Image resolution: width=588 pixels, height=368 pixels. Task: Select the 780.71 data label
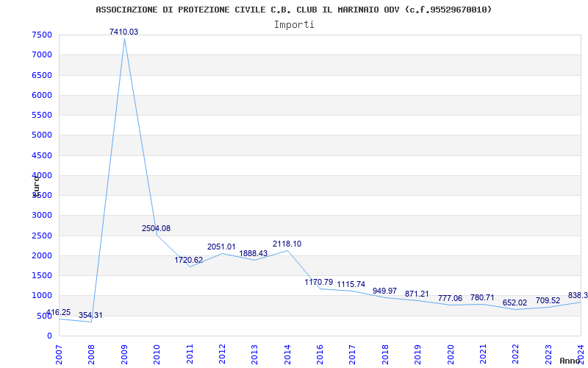(x=482, y=297)
